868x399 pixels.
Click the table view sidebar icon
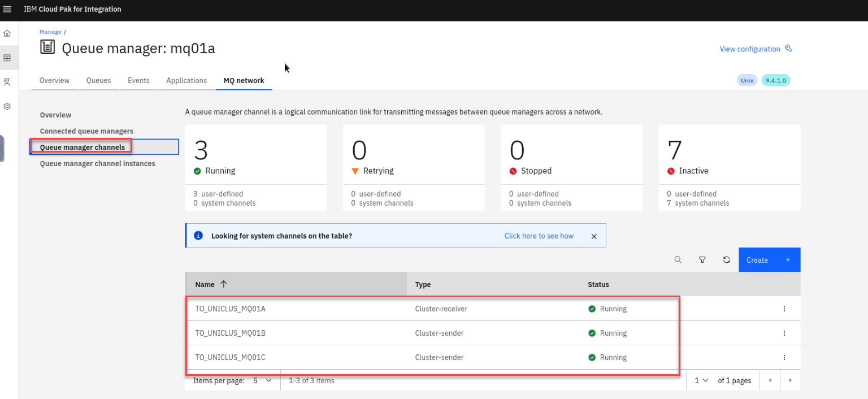pos(7,58)
